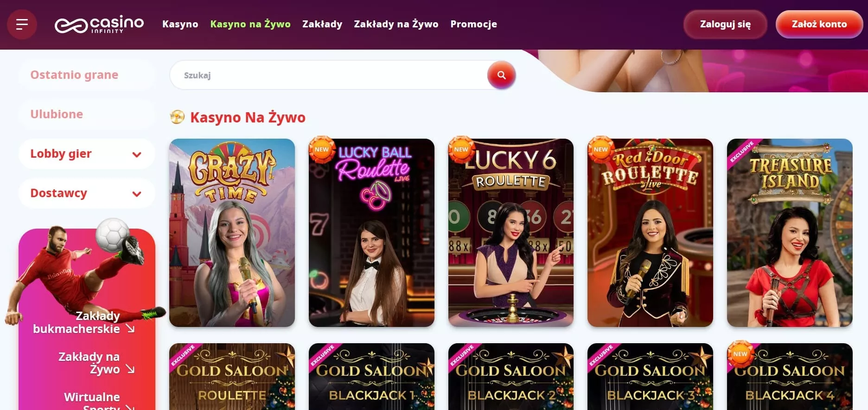868x410 pixels.
Task: Click the EXCLUSIVE ribbon on Treasure Island
Action: [742, 152]
